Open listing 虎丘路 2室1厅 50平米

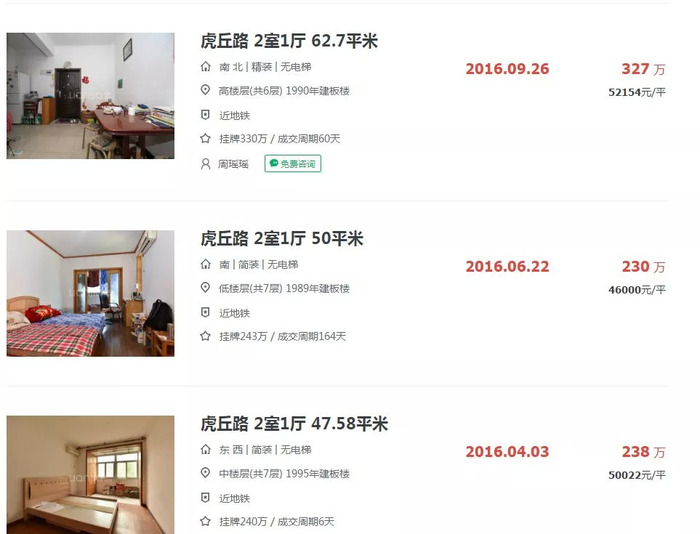282,238
